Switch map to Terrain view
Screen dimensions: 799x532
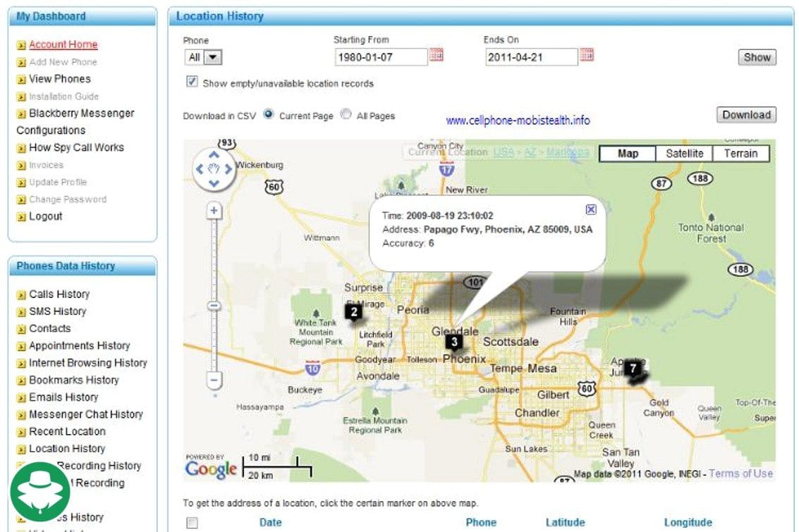[740, 154]
